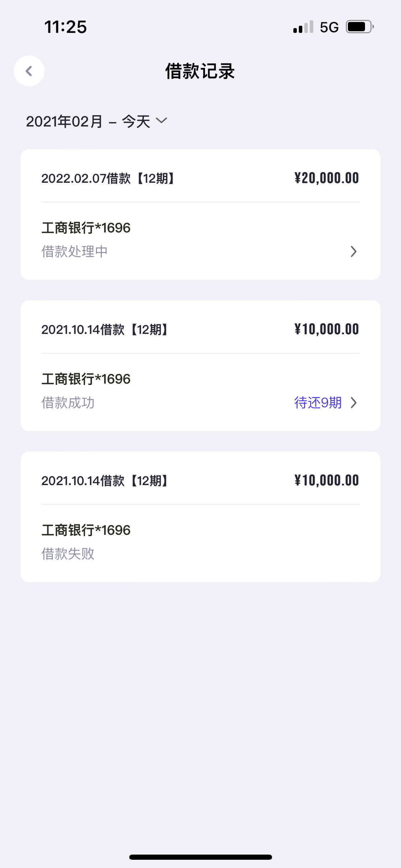Tap the 待还9期 repayment link

318,403
